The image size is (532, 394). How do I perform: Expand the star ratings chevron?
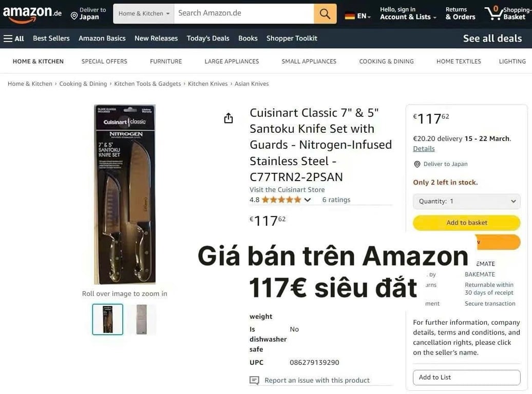(308, 200)
